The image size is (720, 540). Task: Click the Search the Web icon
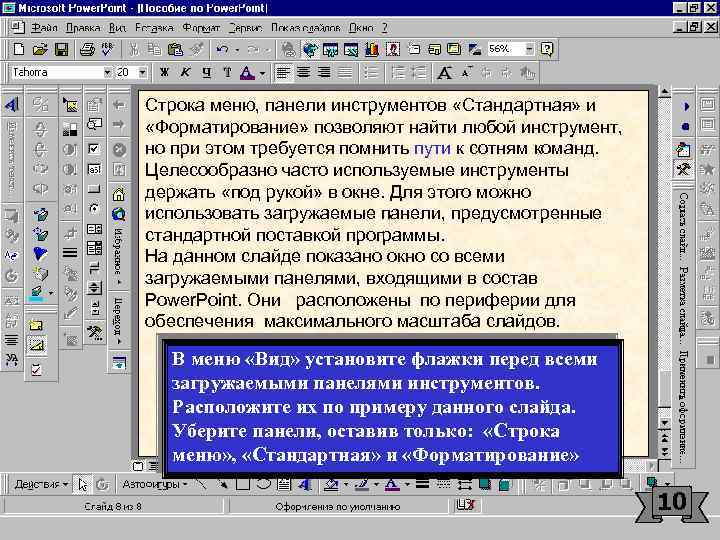click(119, 214)
